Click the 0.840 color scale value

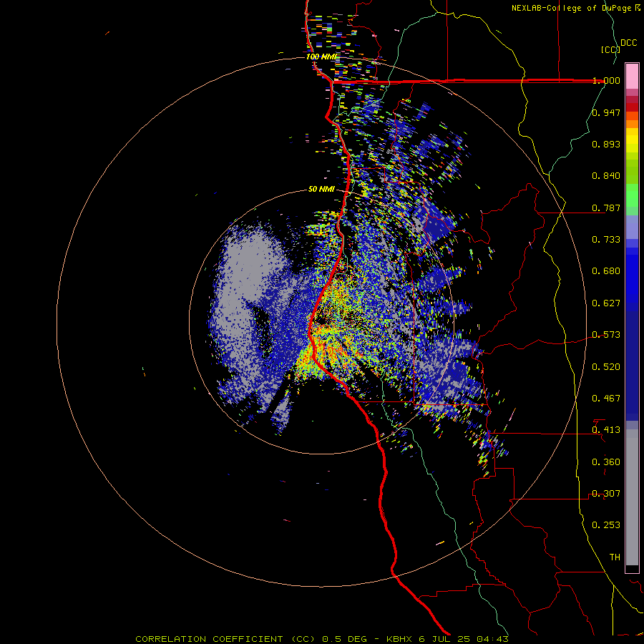click(x=606, y=176)
